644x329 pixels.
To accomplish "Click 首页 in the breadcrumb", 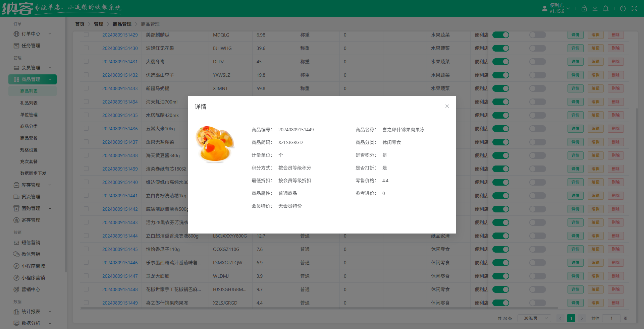I will (x=80, y=24).
